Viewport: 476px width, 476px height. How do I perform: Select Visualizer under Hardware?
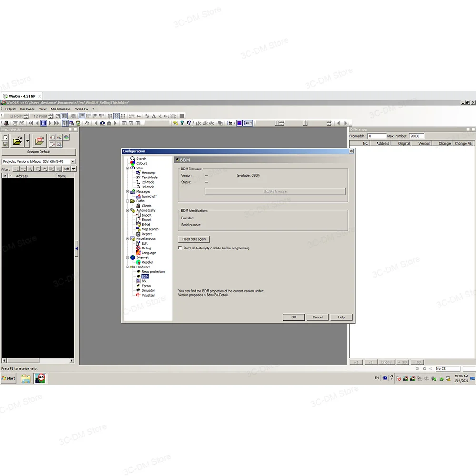[x=149, y=295]
